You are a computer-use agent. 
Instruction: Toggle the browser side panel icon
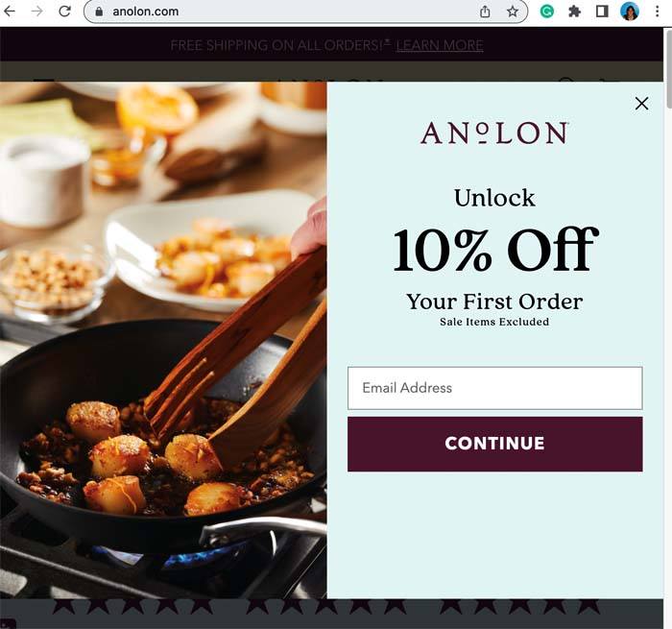tap(602, 12)
